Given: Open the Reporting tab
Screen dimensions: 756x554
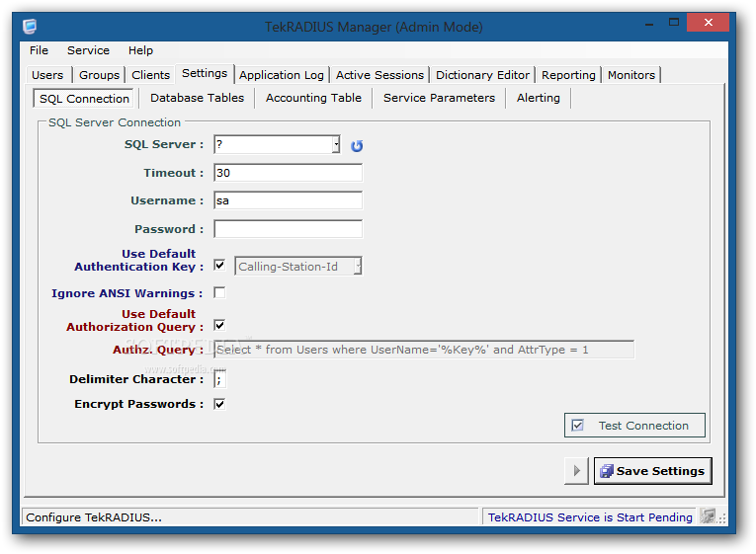Looking at the screenshot, I should (x=568, y=75).
